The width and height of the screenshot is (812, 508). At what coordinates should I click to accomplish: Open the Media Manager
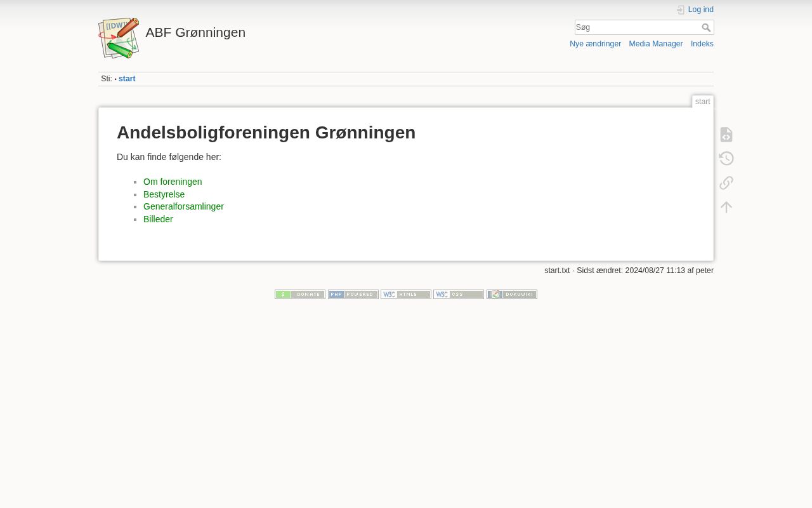(655, 44)
